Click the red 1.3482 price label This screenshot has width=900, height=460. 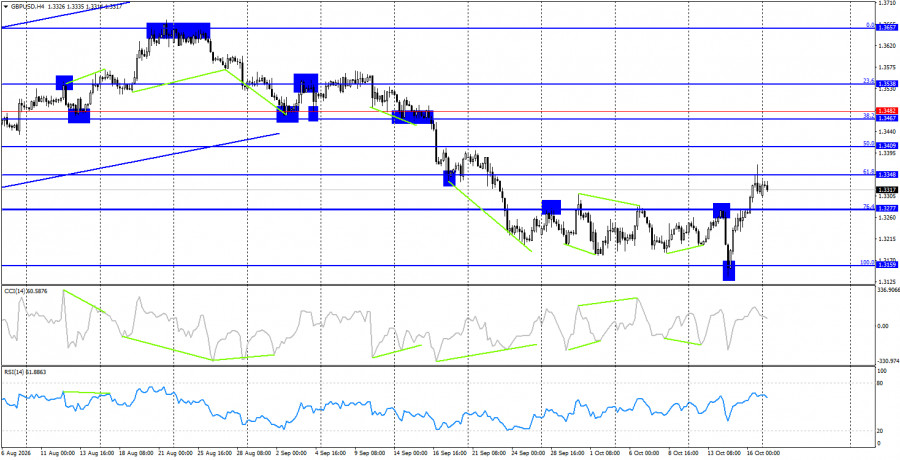point(887,110)
